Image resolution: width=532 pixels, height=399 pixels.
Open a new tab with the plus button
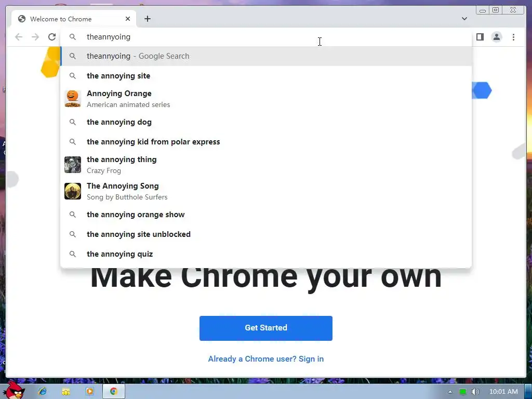[x=147, y=19]
